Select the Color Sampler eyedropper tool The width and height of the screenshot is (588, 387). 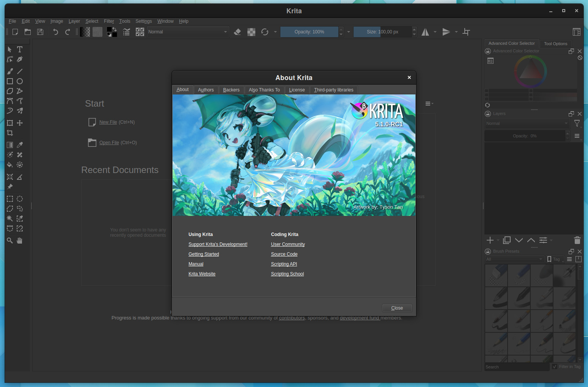pos(20,145)
